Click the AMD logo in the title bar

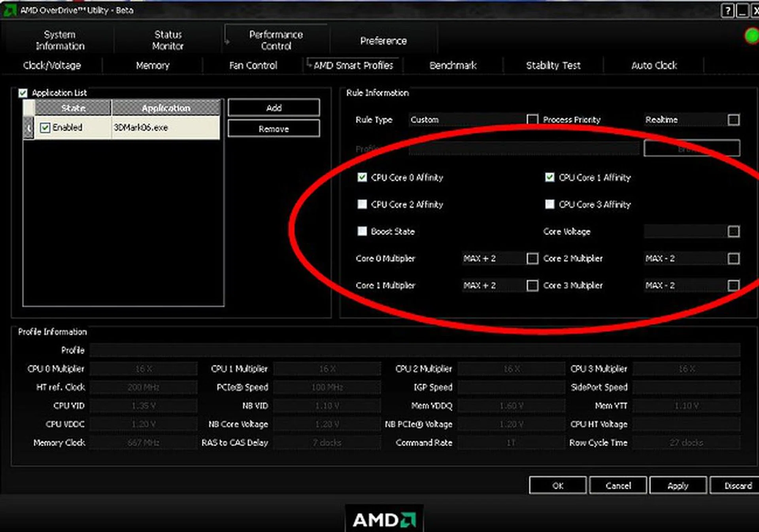[x=10, y=10]
